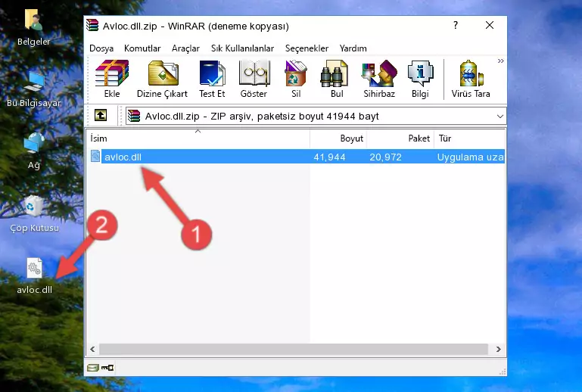Image resolution: width=582 pixels, height=392 pixels.
Task: Sort files by Boyut column
Action: [338, 138]
